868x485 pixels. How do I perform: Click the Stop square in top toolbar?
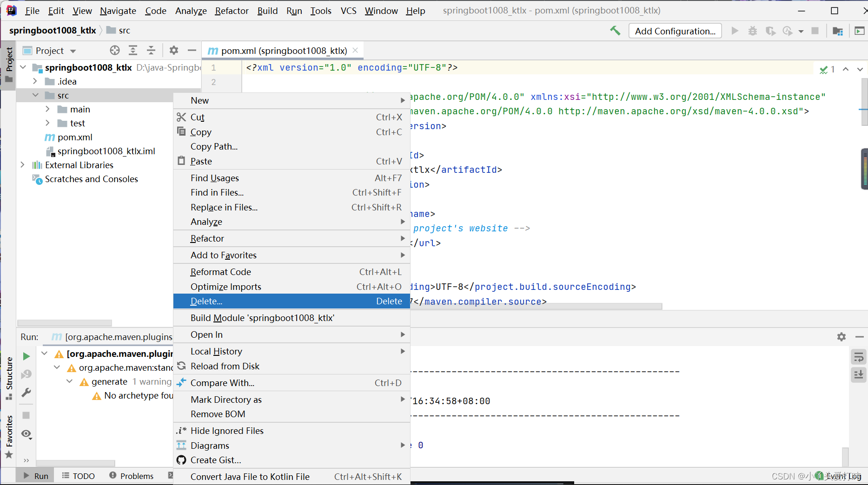click(815, 31)
